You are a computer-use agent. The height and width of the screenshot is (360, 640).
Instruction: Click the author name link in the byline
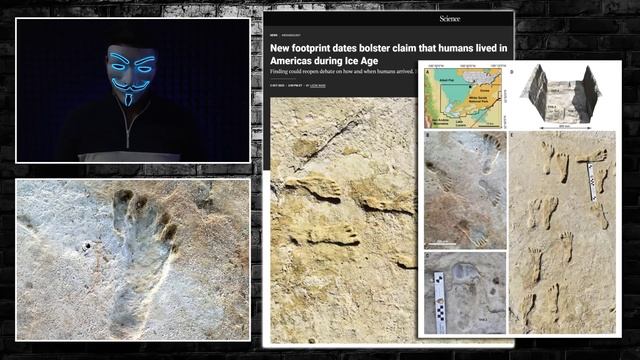coord(318,86)
